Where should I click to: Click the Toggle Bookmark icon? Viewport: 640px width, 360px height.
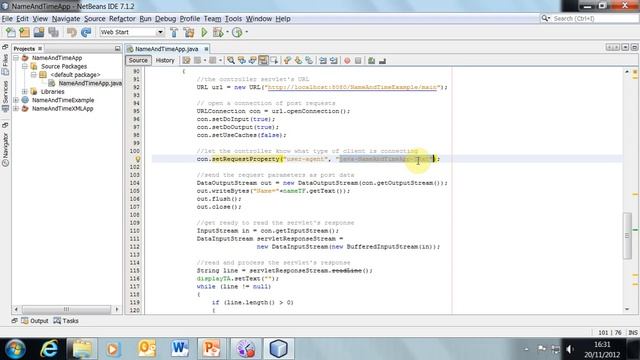(x=309, y=60)
